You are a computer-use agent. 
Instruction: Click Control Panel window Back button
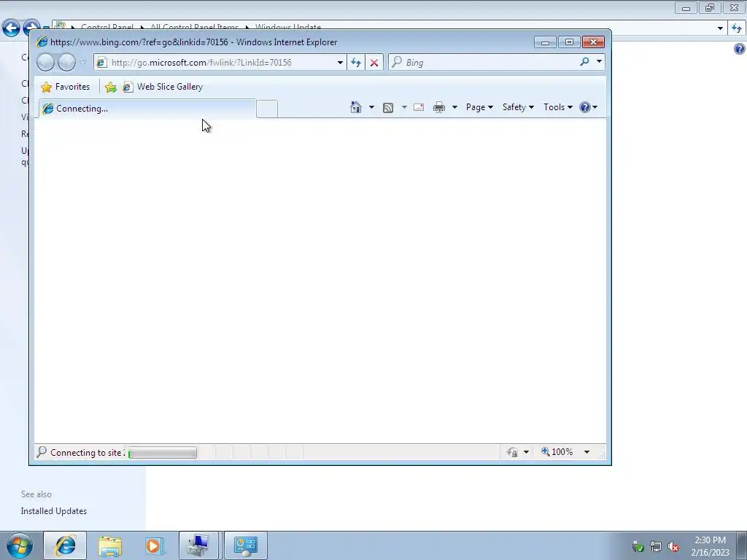tap(12, 28)
